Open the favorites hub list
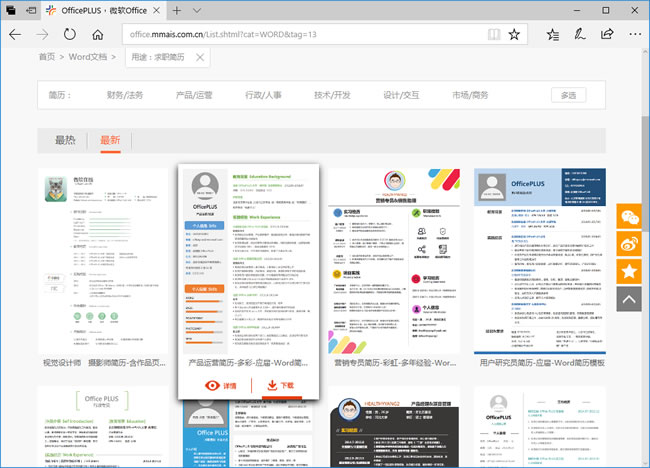This screenshot has width=650, height=468. [553, 34]
